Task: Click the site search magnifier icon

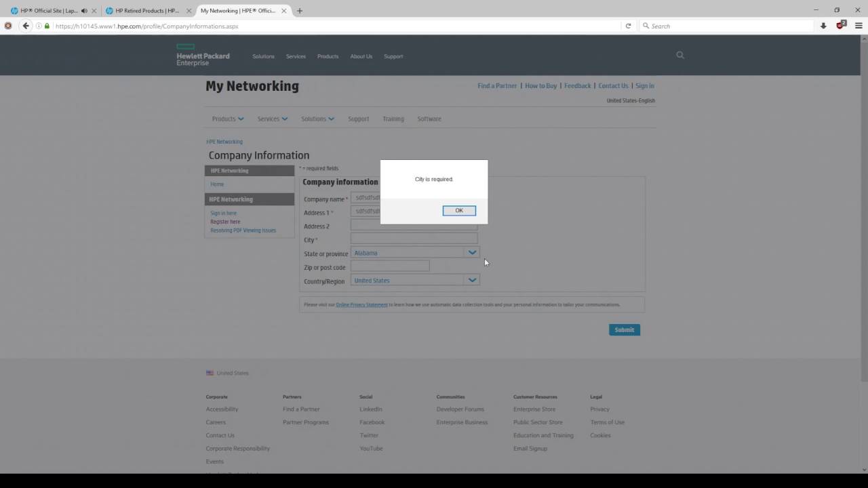Action: 680,56
